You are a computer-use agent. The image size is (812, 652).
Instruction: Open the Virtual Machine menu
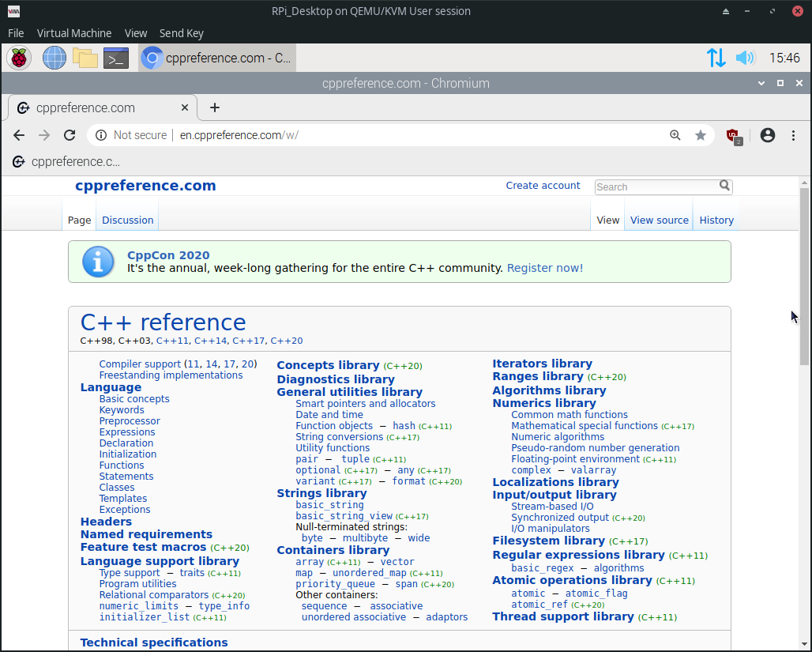pos(74,33)
